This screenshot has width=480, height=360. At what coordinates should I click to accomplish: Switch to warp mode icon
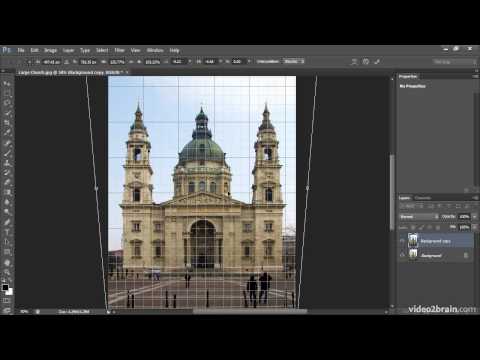[x=354, y=62]
